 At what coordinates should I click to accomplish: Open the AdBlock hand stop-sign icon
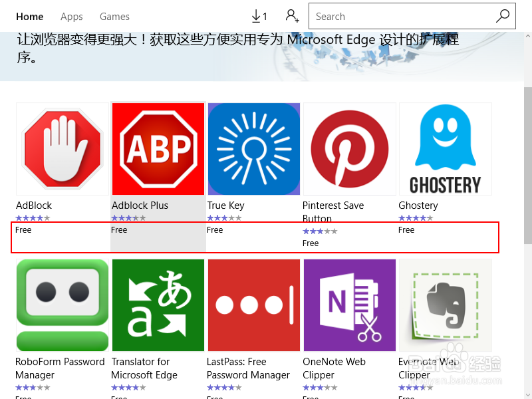point(63,149)
